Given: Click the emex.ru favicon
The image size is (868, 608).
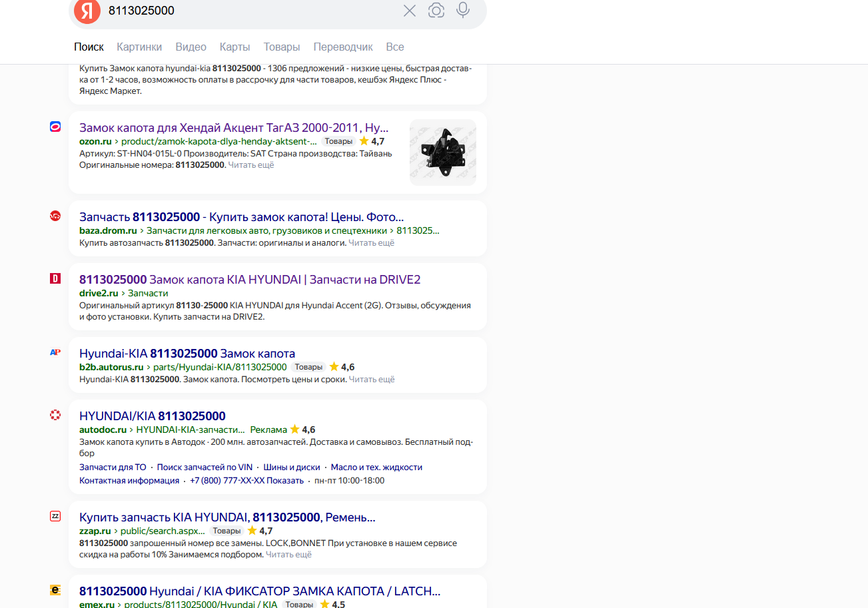Looking at the screenshot, I should pos(55,590).
